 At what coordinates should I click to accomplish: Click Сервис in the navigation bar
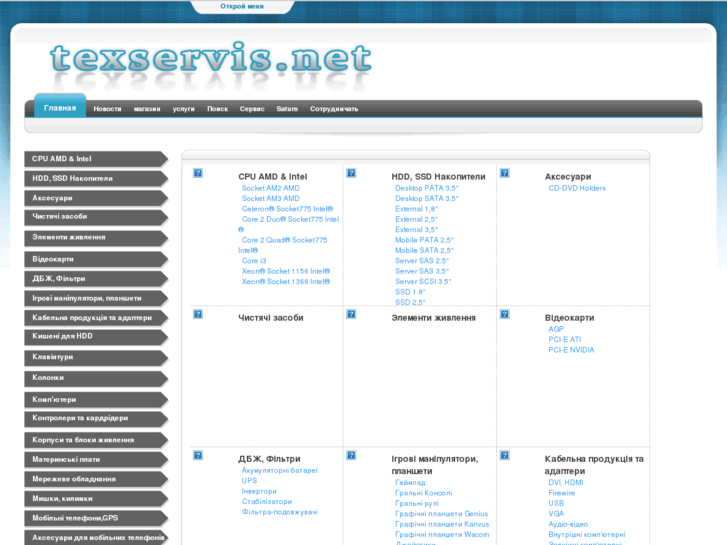(x=252, y=109)
